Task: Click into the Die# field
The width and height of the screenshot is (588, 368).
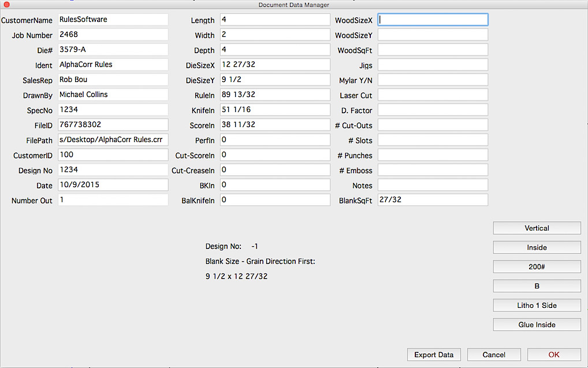Action: click(113, 50)
